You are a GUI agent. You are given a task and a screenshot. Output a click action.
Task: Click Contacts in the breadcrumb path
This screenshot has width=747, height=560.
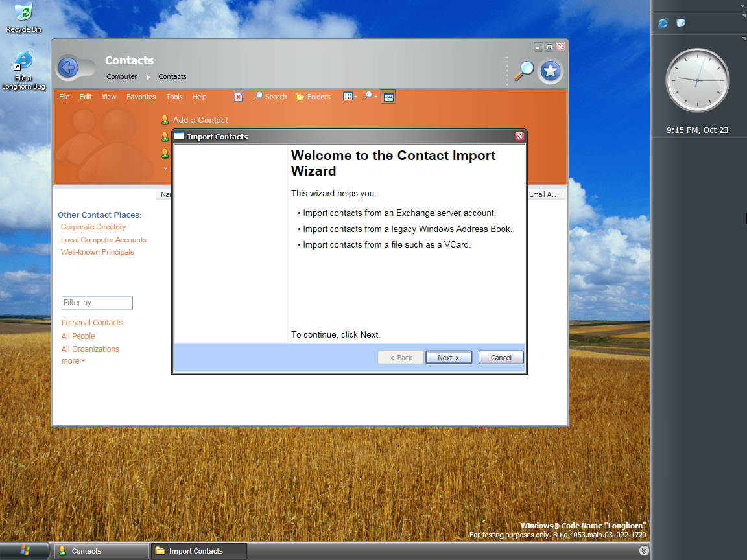(x=172, y=76)
